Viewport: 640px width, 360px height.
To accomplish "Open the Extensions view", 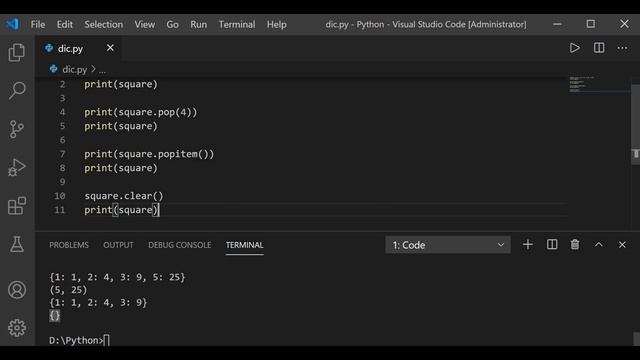I will pos(17,205).
